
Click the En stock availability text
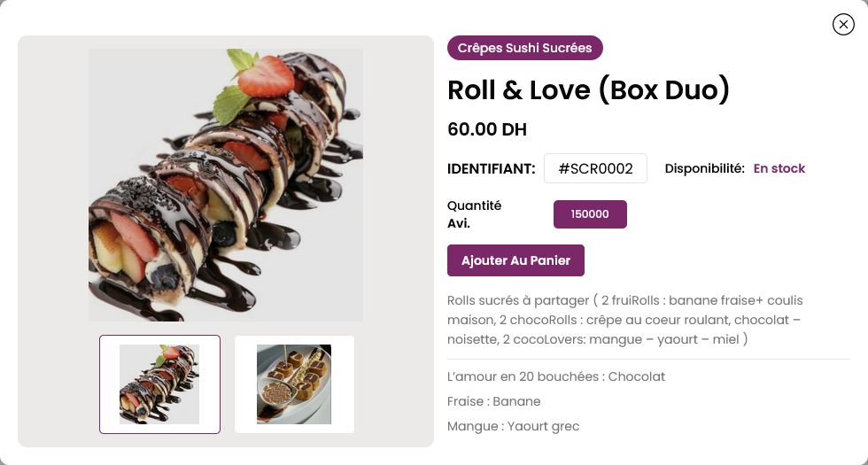[x=779, y=168]
